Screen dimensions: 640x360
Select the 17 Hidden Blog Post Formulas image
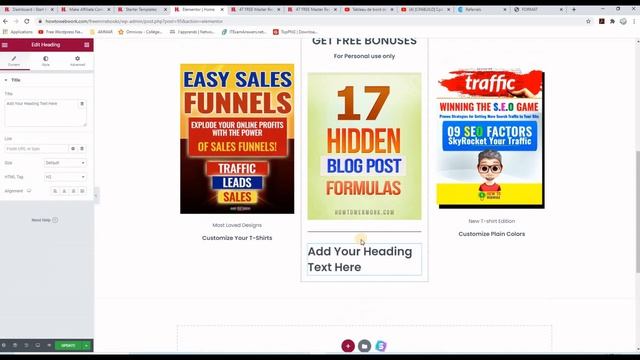(x=364, y=146)
